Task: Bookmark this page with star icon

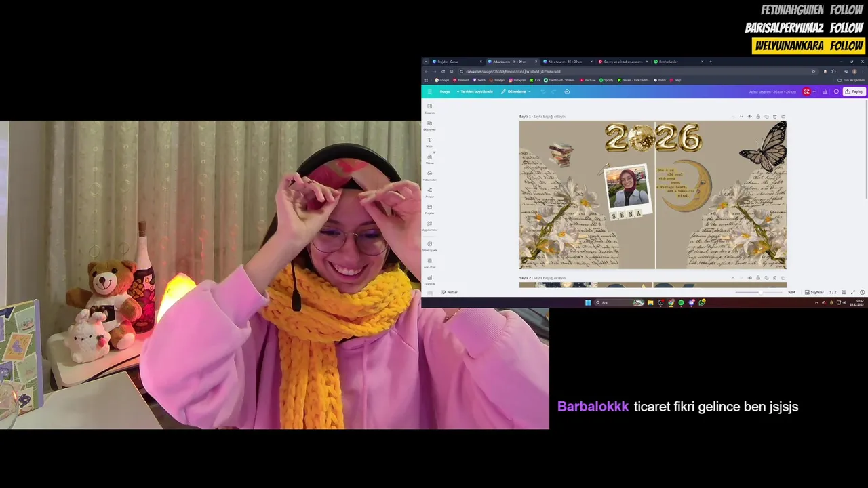Action: click(813, 72)
